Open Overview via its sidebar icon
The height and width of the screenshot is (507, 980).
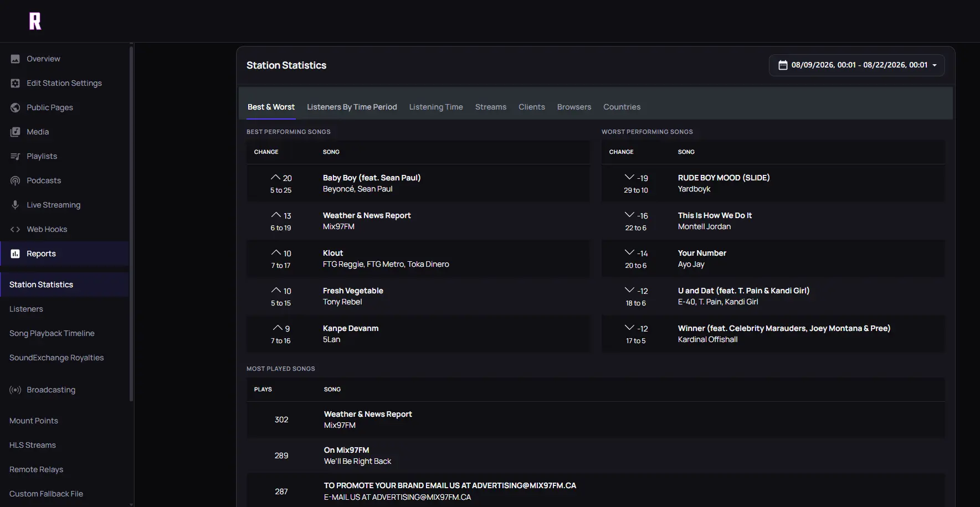[15, 59]
